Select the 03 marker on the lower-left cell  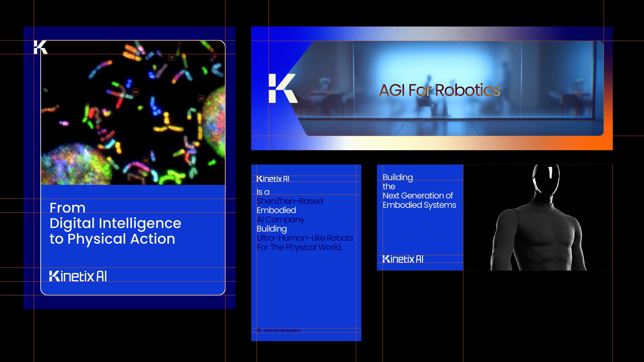79,160
